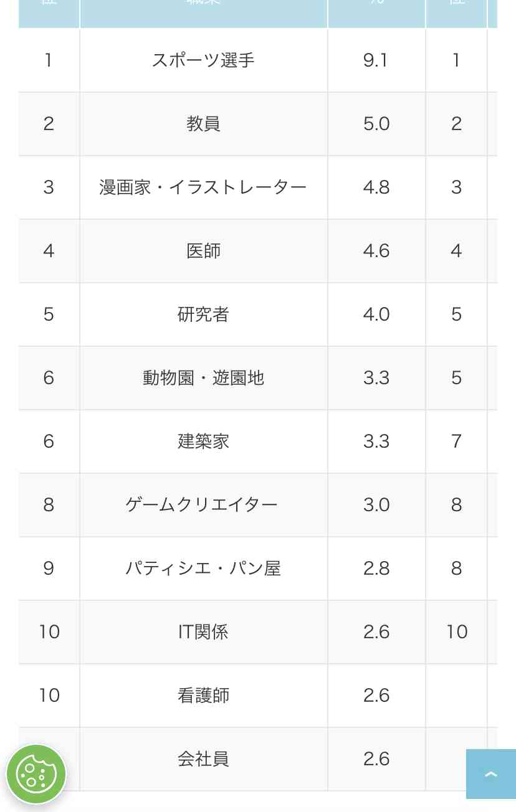This screenshot has height=812, width=516.
Task: Select the 建築家 occupation cell
Action: click(203, 441)
